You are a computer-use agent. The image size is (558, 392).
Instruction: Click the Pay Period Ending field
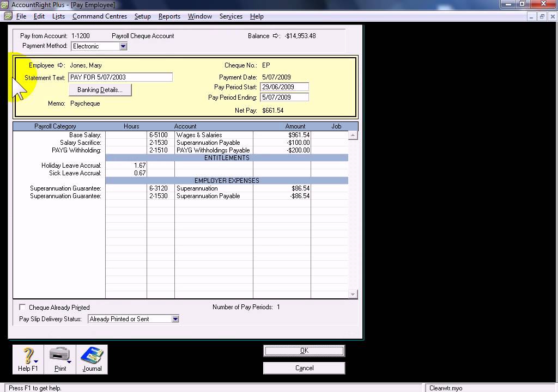coord(284,97)
